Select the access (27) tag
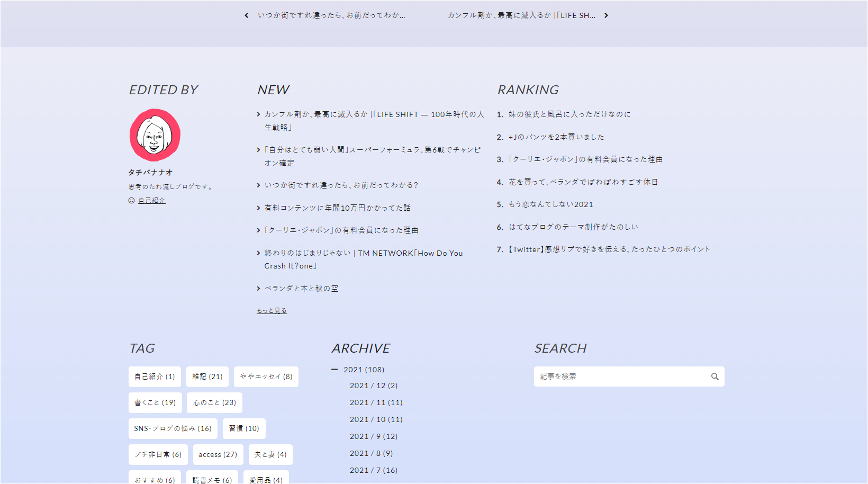Viewport: 868px width, 484px height. 218,454
